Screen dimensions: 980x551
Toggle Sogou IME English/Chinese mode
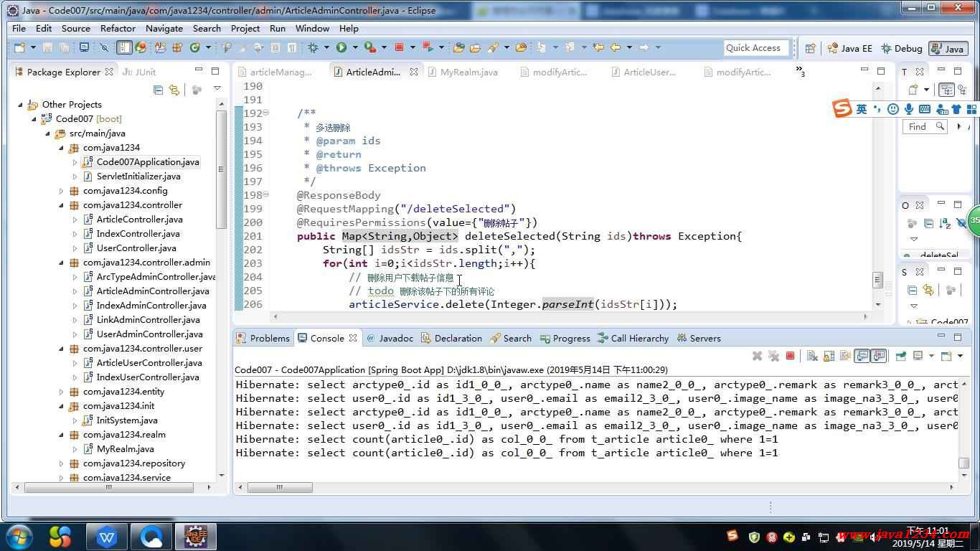coord(861,109)
